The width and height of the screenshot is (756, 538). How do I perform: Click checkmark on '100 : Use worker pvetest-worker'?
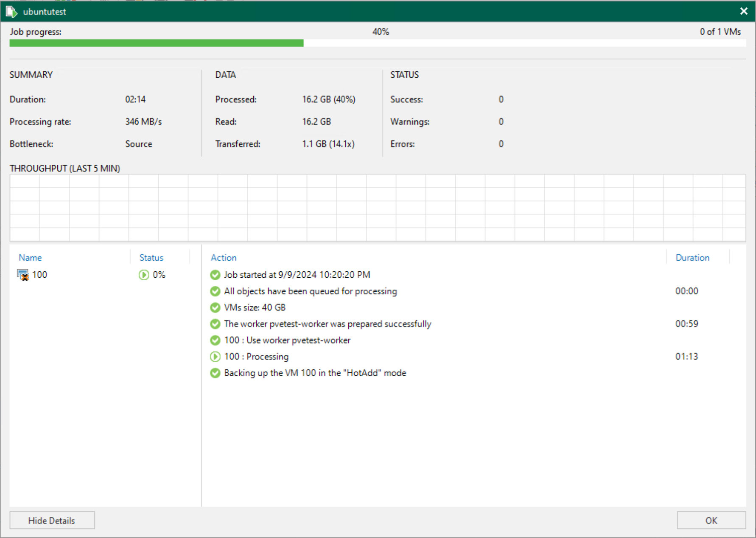[x=215, y=340]
